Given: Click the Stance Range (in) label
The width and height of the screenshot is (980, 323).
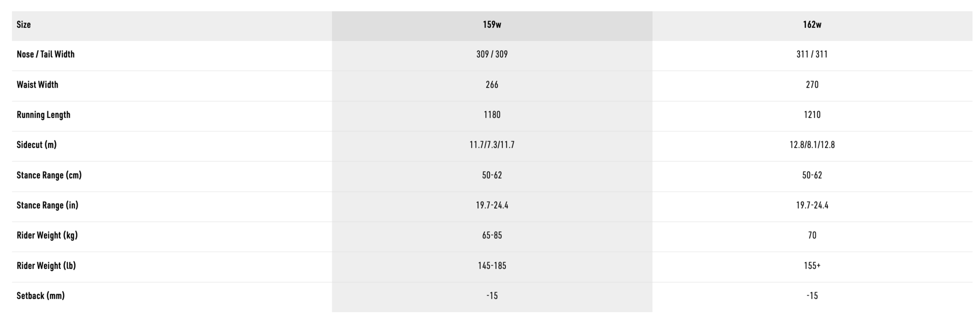Looking at the screenshot, I should tap(47, 206).
